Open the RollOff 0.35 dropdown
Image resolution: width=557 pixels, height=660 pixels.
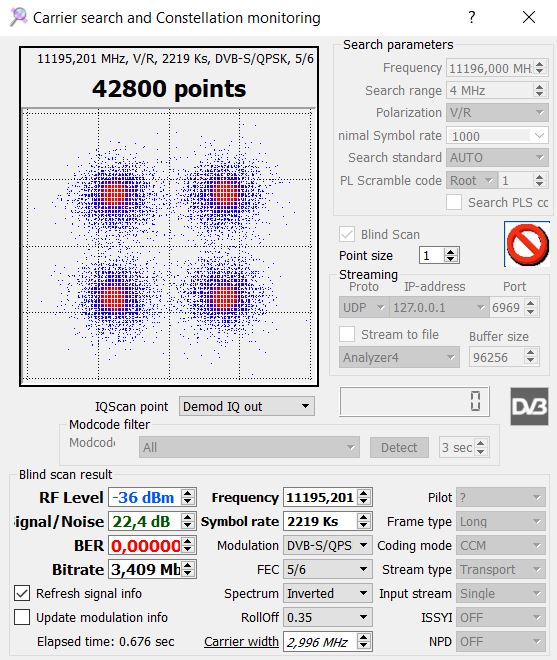pos(328,617)
